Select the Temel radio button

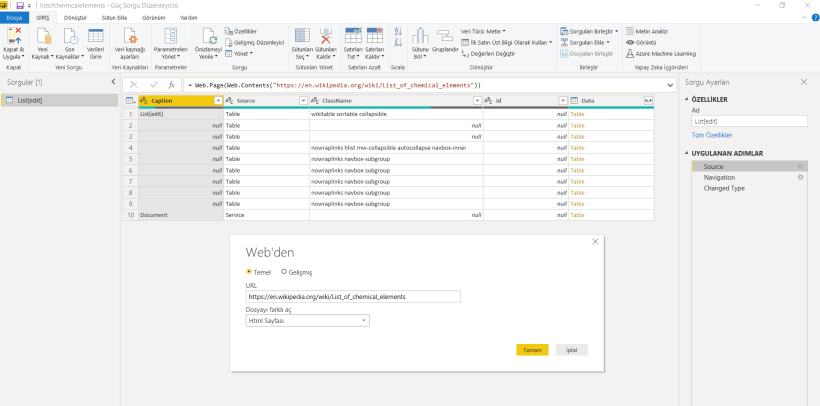[249, 271]
